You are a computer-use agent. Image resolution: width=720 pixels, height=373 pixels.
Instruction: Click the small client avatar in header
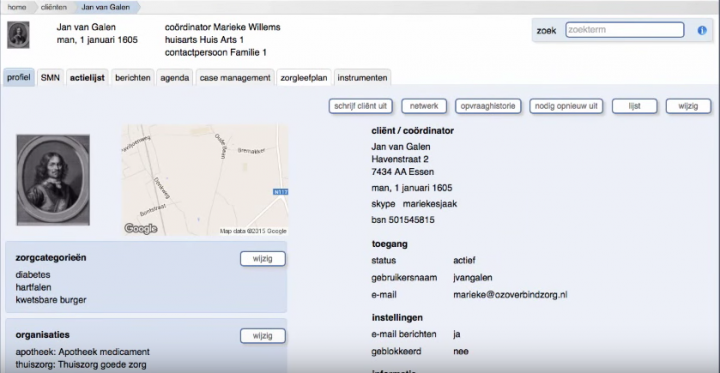pyautogui.click(x=18, y=35)
